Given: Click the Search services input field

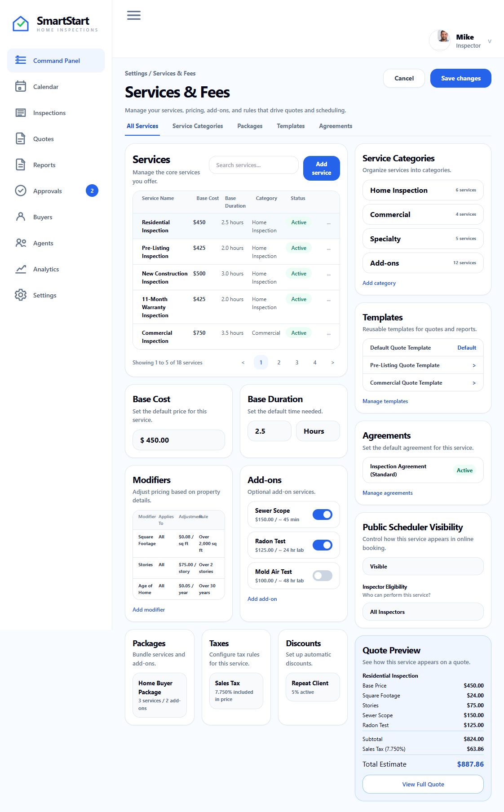Looking at the screenshot, I should [x=254, y=165].
